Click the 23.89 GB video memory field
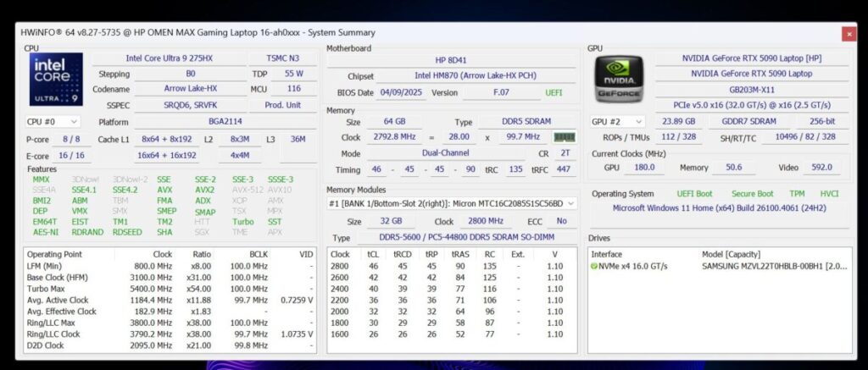This screenshot has width=868, height=370. (x=679, y=121)
